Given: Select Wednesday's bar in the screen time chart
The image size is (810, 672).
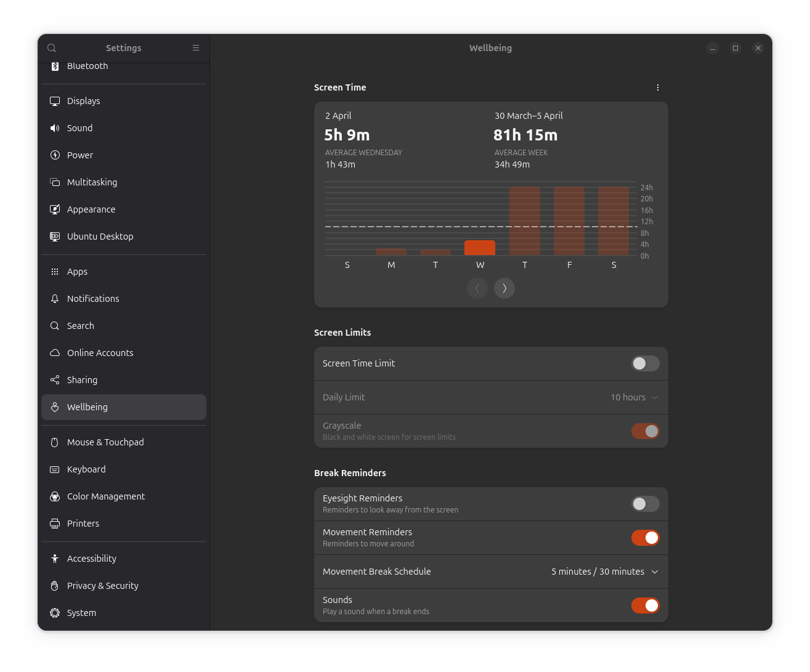Looking at the screenshot, I should [480, 248].
